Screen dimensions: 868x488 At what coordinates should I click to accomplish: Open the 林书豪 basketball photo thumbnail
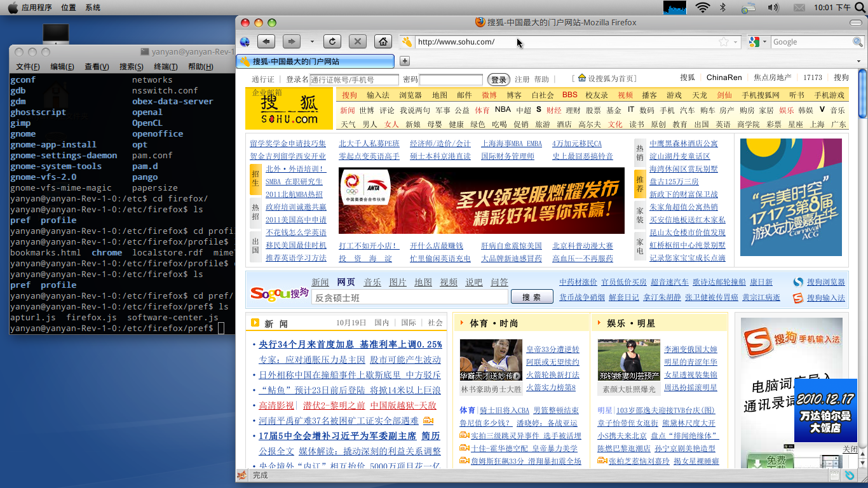(x=491, y=360)
